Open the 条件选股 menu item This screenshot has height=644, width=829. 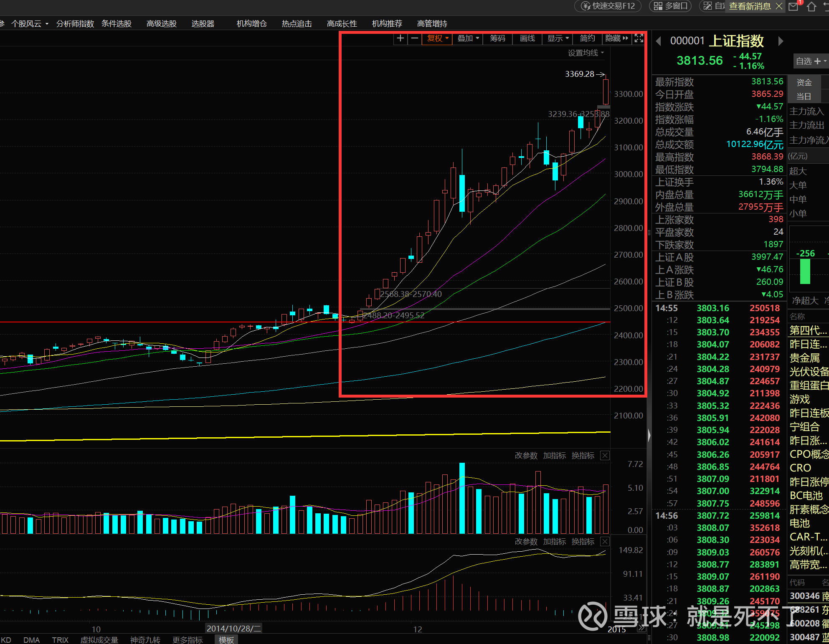(x=117, y=24)
